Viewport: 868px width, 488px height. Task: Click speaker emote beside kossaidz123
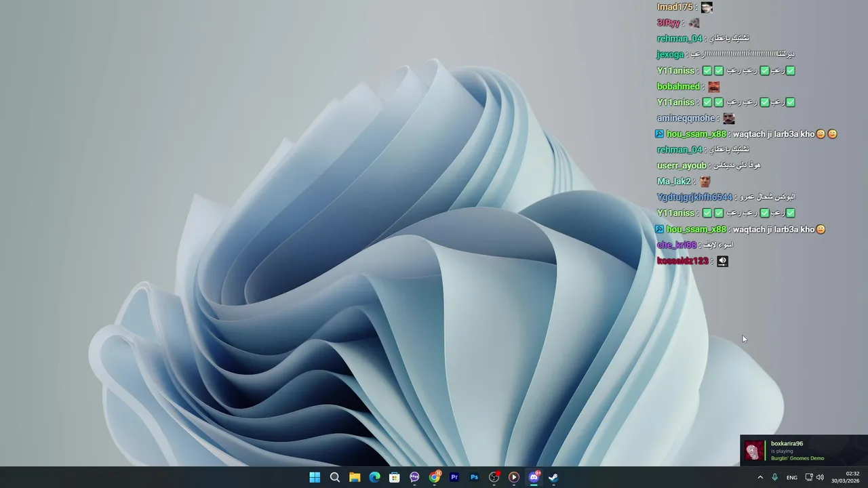point(722,262)
